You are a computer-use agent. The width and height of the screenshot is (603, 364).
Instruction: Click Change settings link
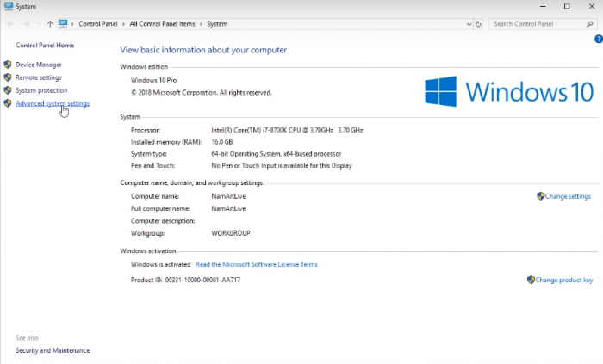pyautogui.click(x=568, y=196)
